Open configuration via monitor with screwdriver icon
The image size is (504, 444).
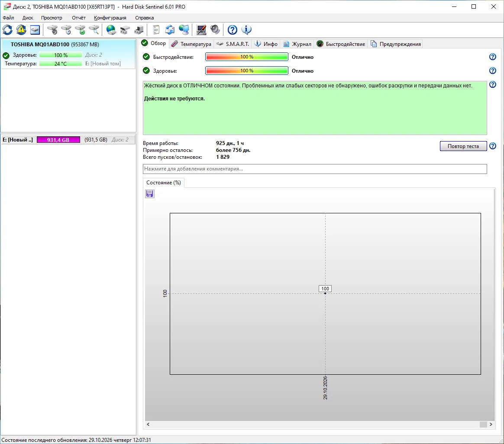point(201,30)
